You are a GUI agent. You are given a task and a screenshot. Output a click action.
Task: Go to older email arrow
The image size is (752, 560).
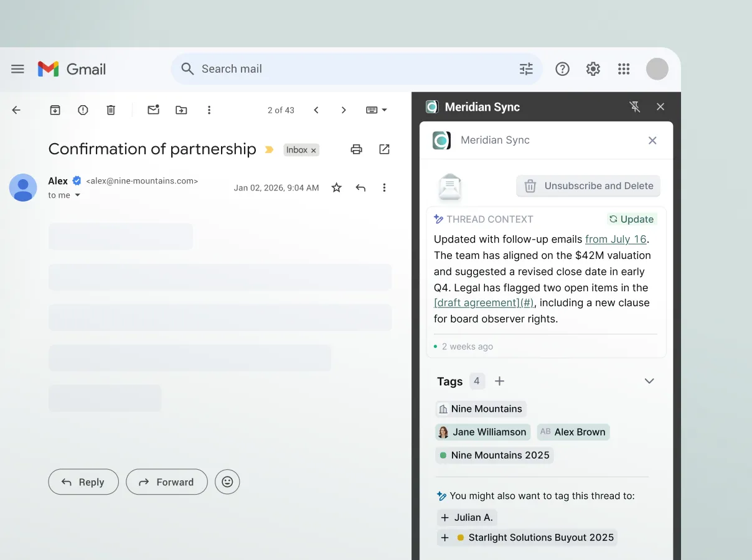(x=344, y=110)
